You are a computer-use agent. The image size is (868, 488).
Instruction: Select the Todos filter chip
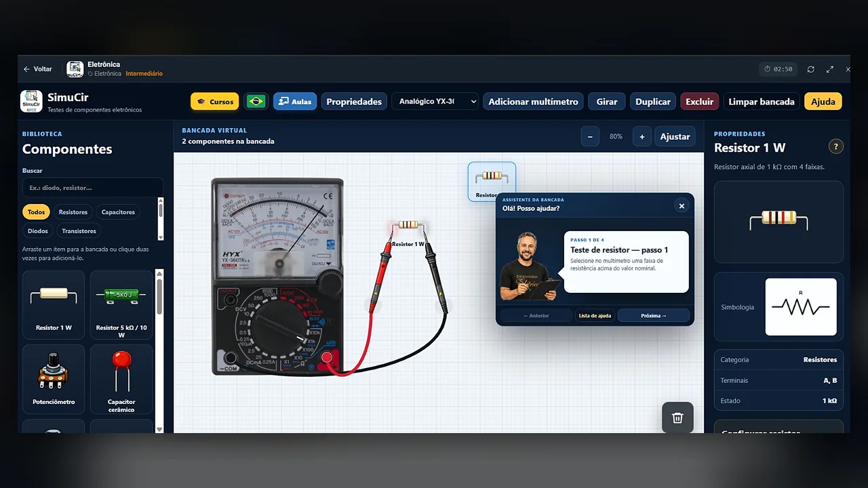coord(36,212)
